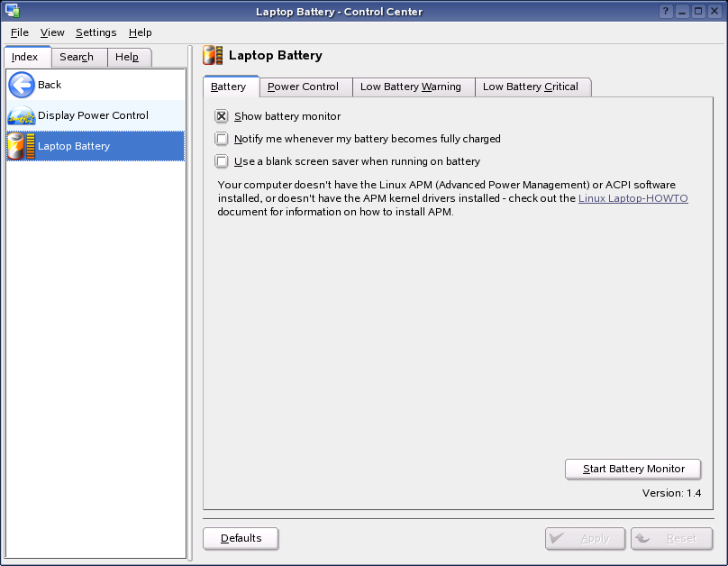Open the Linux Laptop-HOWTO link
Viewport: 728px width, 566px height.
pos(632,198)
